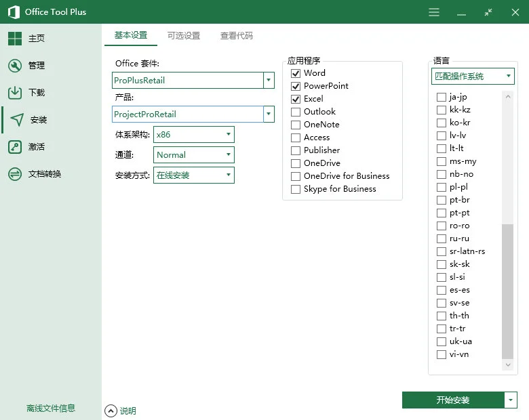Screen dimensions: 529x420
Task: Check the kk-kz language box
Action: 442,110
